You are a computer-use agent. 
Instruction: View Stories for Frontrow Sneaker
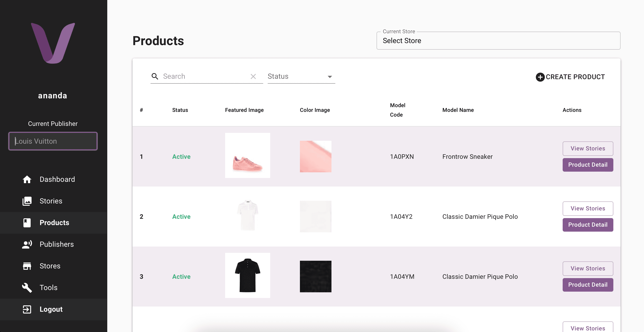coord(587,148)
